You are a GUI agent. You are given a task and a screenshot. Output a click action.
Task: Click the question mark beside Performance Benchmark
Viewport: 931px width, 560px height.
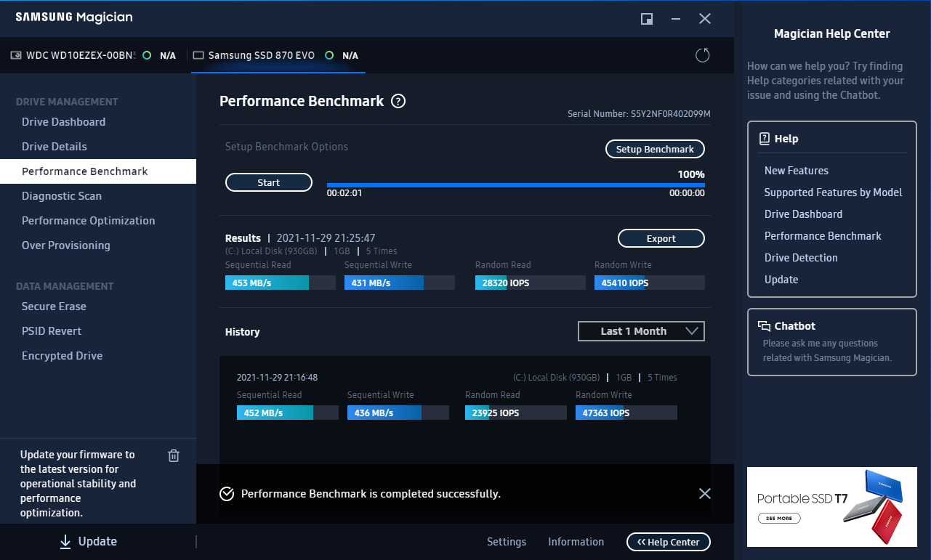(398, 102)
